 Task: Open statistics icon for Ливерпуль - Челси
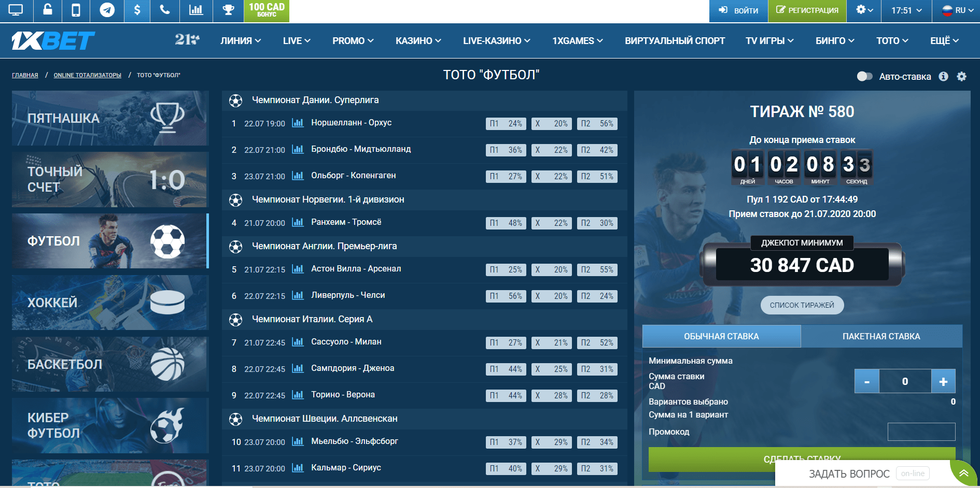point(298,295)
